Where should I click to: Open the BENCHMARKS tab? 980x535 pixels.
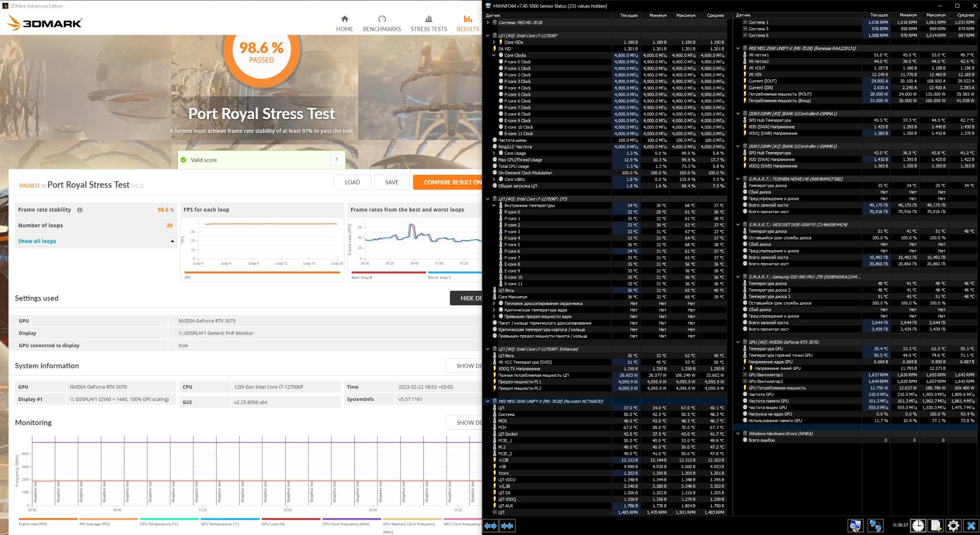coord(381,23)
